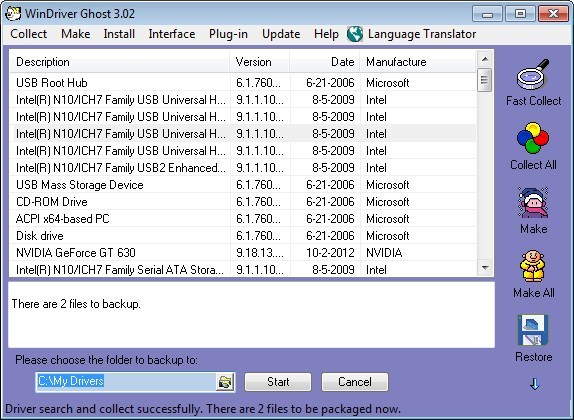This screenshot has width=574, height=420.
Task: Select the Disk drive row
Action: pos(243,236)
